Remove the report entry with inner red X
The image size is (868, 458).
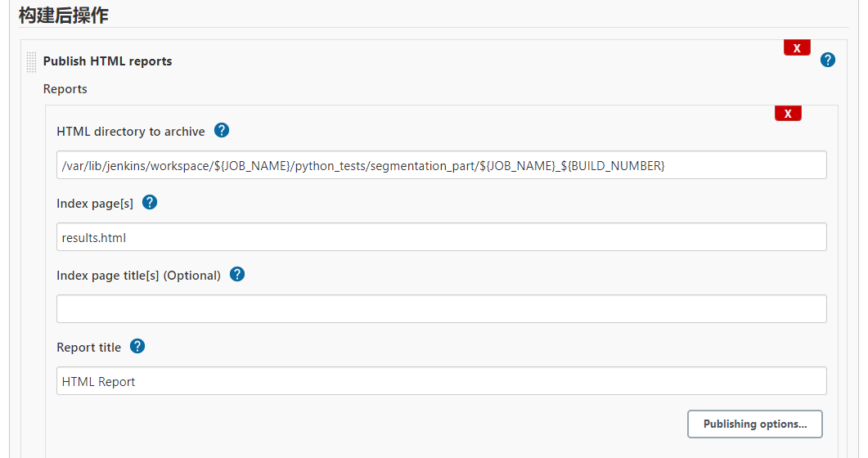point(787,113)
